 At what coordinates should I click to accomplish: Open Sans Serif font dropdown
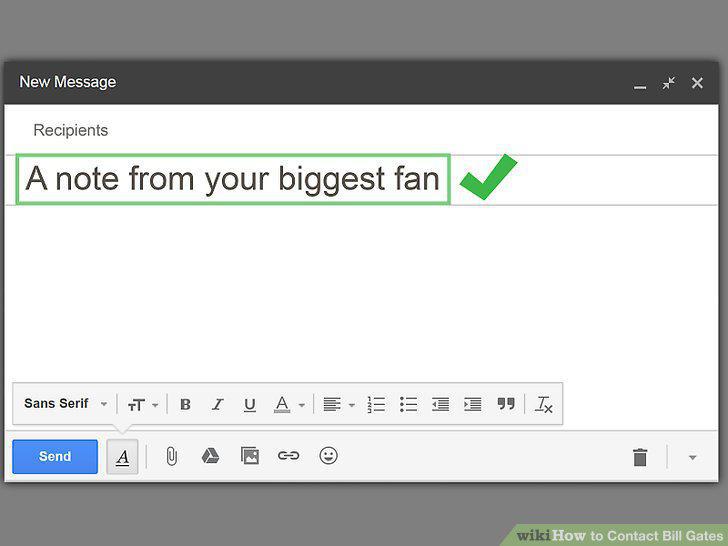pos(65,403)
